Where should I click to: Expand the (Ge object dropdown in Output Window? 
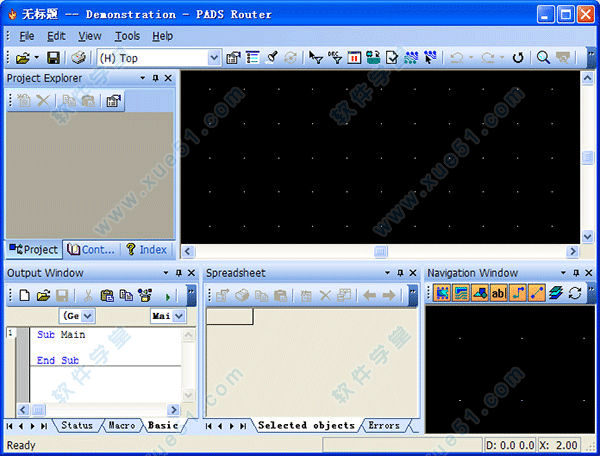pos(87,316)
